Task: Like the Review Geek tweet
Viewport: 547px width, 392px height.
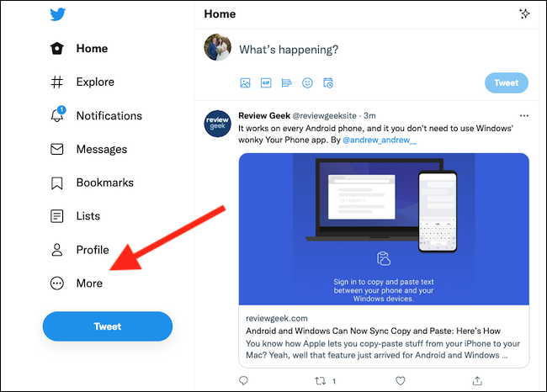Action: pyautogui.click(x=400, y=381)
